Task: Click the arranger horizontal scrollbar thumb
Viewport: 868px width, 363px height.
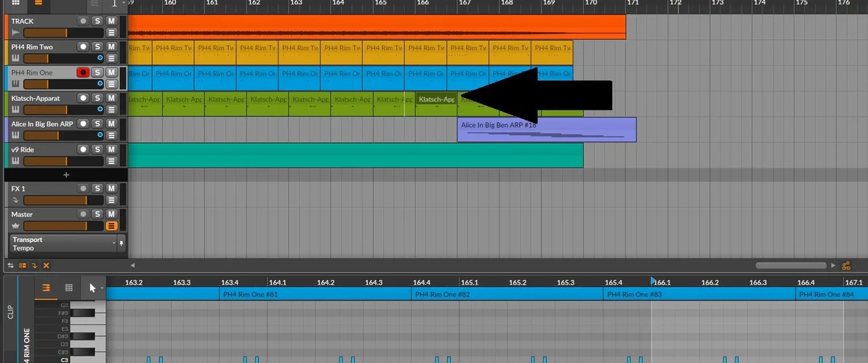Action: (x=790, y=266)
